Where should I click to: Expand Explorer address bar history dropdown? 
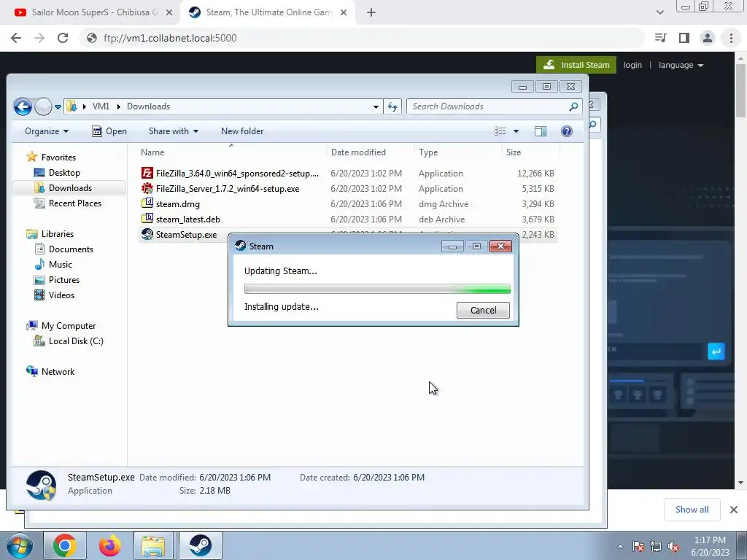376,106
